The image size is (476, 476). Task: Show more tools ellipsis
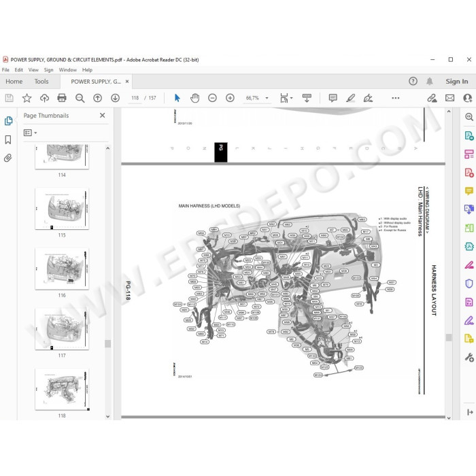pos(396,98)
